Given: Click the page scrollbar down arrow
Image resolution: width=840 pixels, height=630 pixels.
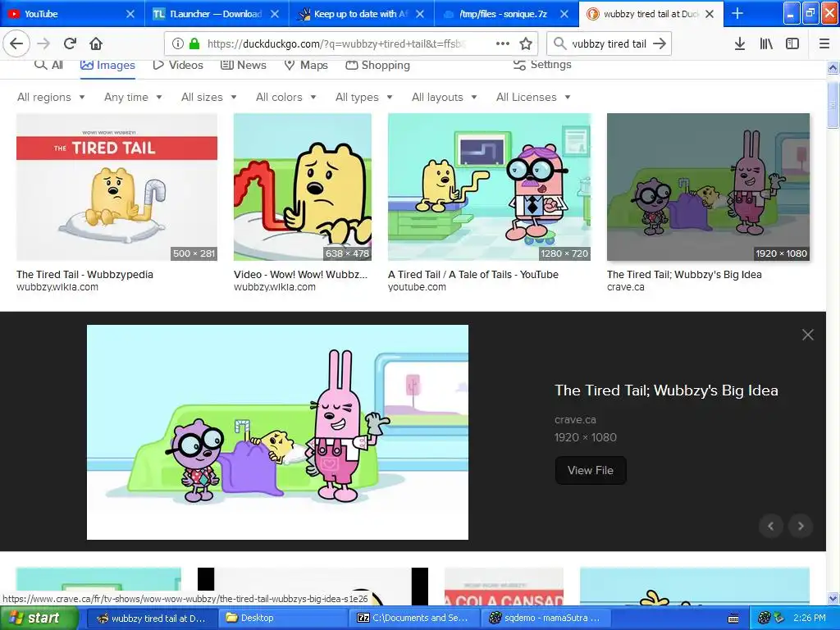Looking at the screenshot, I should pyautogui.click(x=833, y=598).
